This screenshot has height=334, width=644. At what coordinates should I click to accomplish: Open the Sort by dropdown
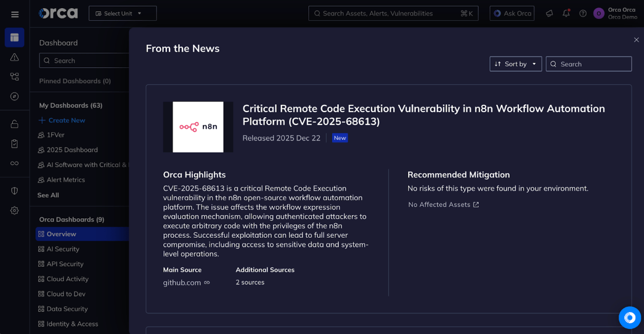click(x=515, y=63)
